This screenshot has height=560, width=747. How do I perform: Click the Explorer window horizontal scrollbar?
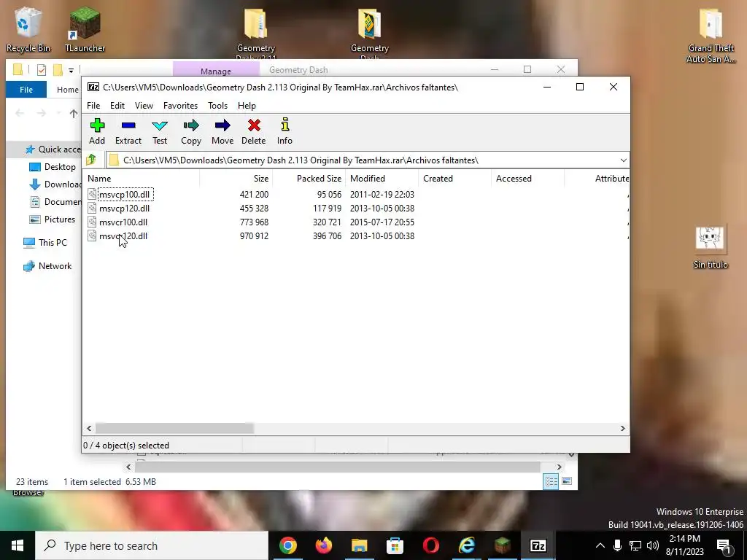337,467
